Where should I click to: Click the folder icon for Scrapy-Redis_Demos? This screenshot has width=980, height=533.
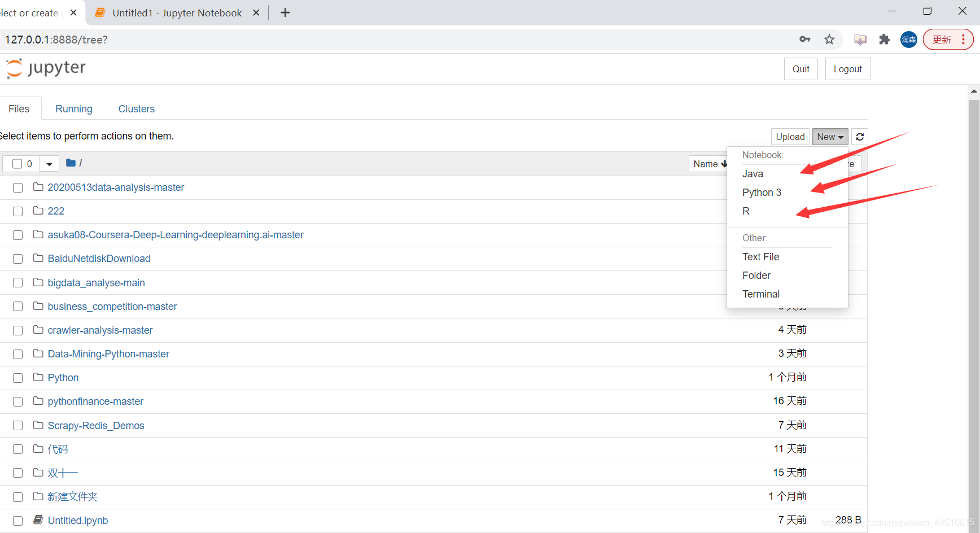tap(38, 425)
